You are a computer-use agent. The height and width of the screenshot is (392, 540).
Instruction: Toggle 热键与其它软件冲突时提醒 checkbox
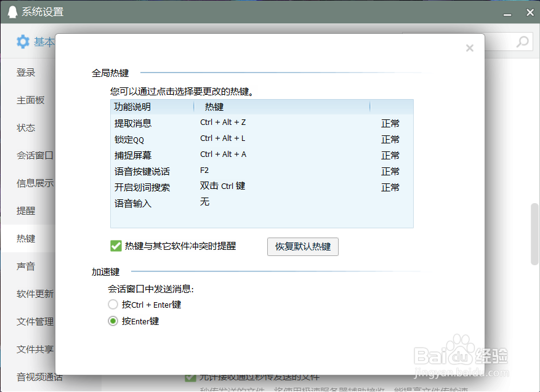pos(116,246)
